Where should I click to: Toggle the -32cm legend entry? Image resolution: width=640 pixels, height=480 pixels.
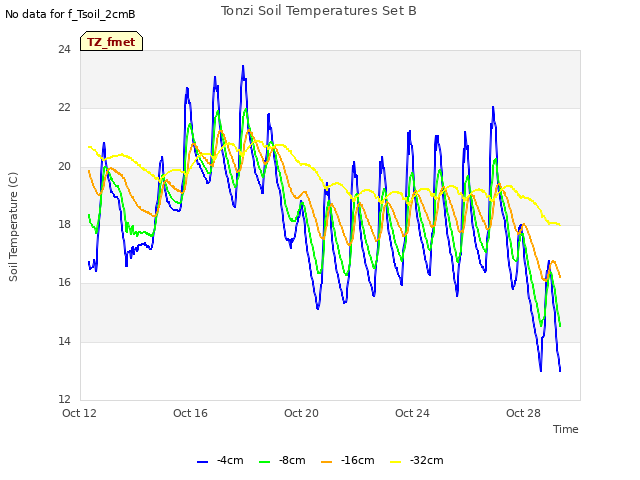pos(417,460)
